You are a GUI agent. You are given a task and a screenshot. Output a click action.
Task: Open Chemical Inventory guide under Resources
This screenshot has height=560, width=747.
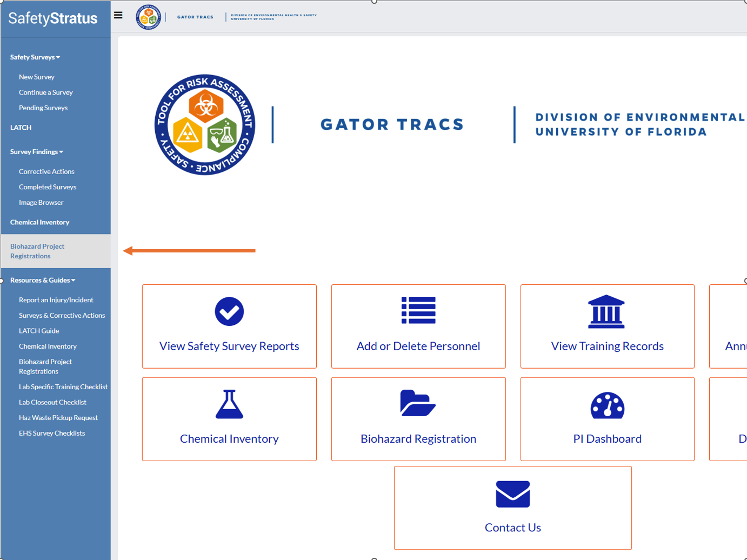click(x=48, y=346)
